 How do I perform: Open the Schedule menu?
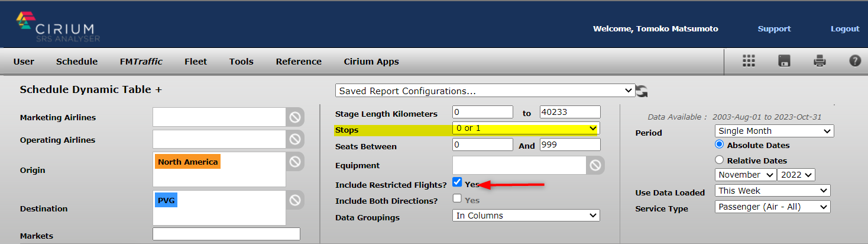77,62
